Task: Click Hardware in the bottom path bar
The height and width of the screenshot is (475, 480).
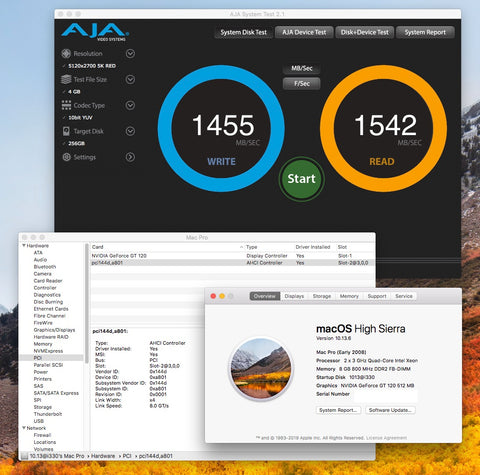Action: pyautogui.click(x=103, y=456)
